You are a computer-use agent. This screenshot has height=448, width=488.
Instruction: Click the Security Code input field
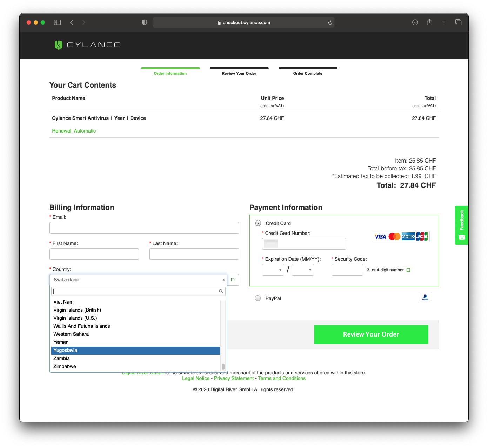click(347, 270)
